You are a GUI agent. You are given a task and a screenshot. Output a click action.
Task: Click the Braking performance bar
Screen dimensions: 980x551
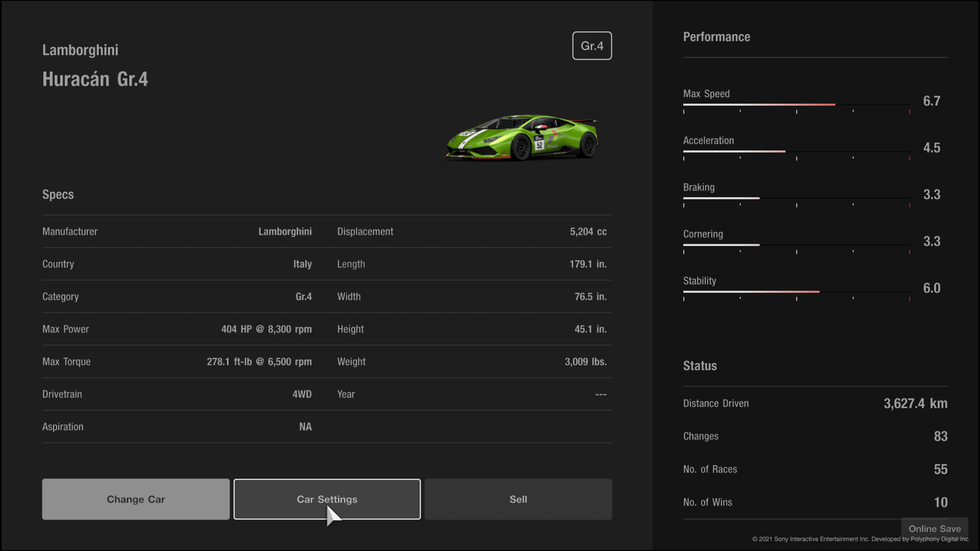[x=796, y=198]
